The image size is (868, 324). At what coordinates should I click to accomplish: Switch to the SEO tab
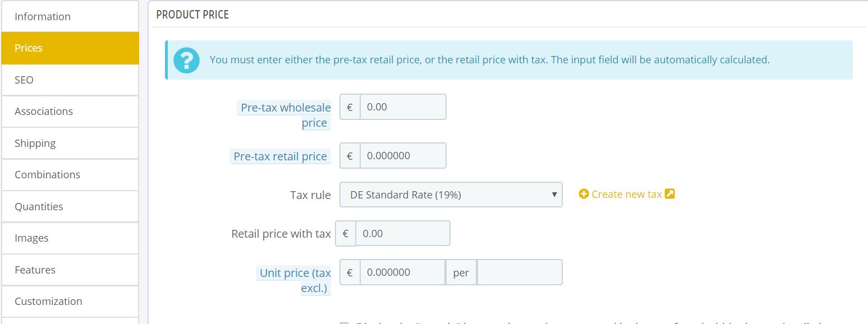point(70,80)
